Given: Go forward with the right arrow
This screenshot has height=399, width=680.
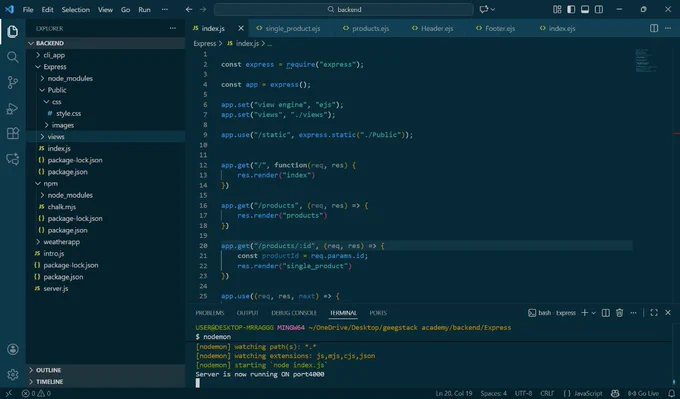Looking at the screenshot, I should [x=203, y=9].
